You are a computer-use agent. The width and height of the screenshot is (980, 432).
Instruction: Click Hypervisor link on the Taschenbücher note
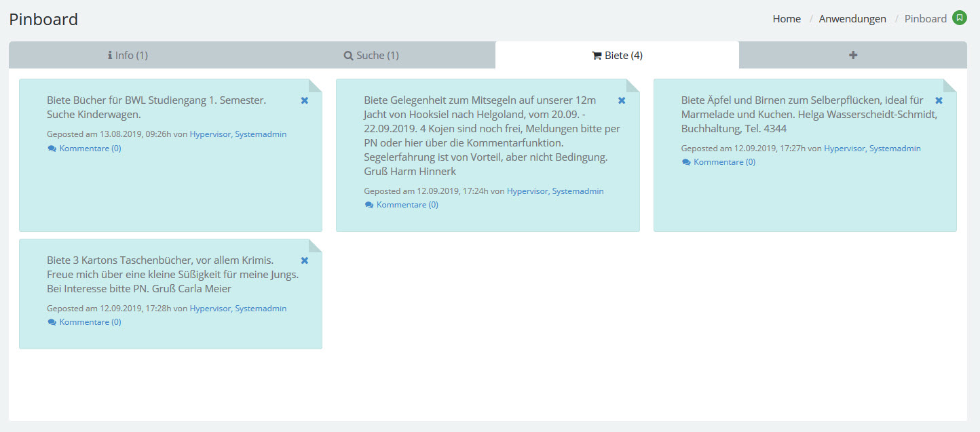tap(210, 308)
